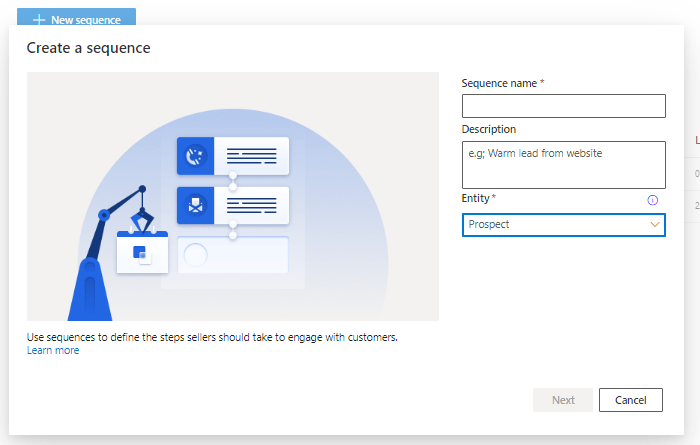Focus the Sequence name text field
The image size is (700, 445).
pyautogui.click(x=563, y=106)
